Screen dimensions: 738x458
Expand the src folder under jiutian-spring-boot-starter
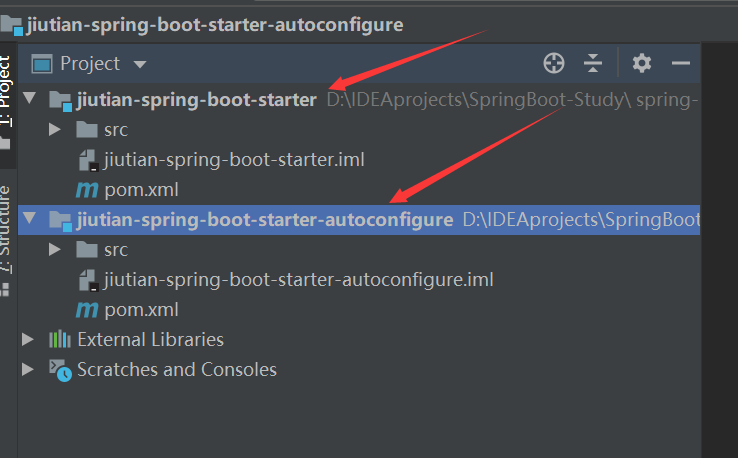coord(56,130)
